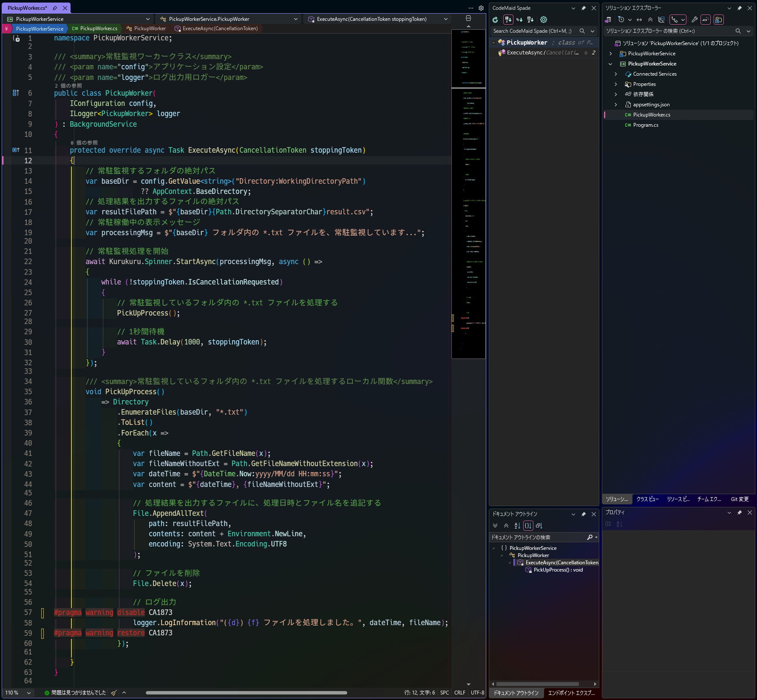Open CodeMaid Spade settings gear
Image resolution: width=757 pixels, height=700 pixels.
tap(544, 20)
